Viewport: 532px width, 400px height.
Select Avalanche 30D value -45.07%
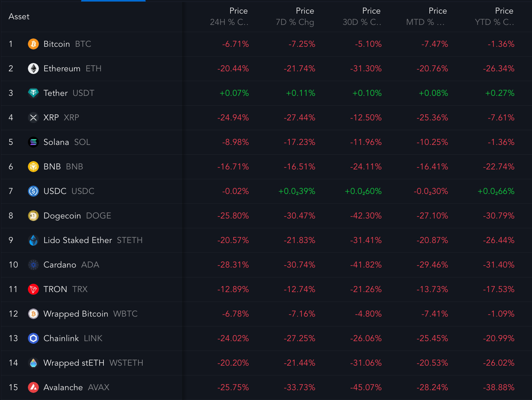366,388
